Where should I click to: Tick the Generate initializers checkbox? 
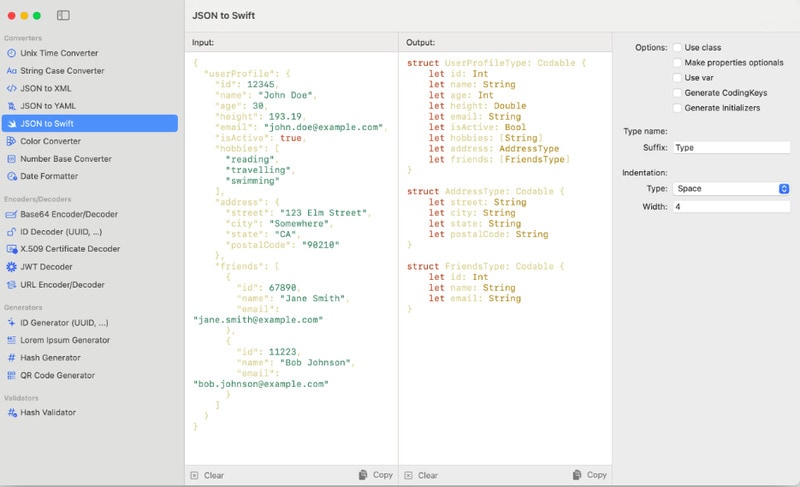(678, 107)
